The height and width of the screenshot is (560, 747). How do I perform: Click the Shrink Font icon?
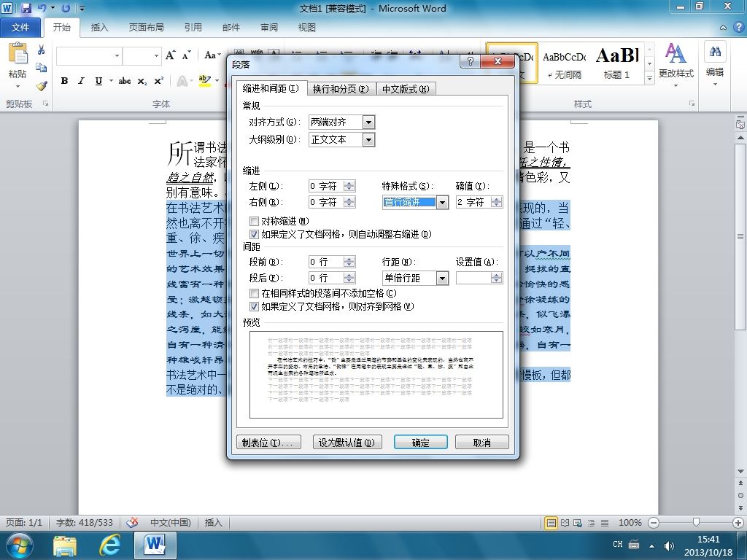coord(187,55)
